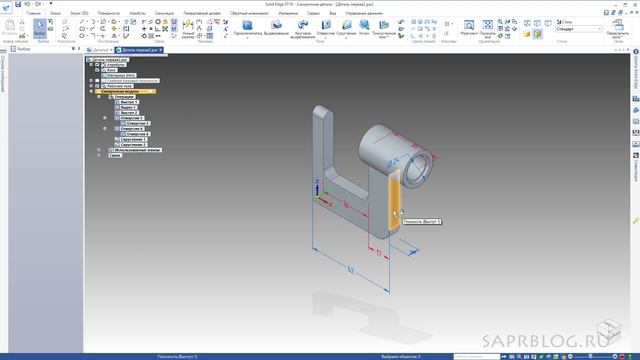Screen dimensions: 640x360
Task: Collapse the Операции tree node
Action: click(x=99, y=97)
